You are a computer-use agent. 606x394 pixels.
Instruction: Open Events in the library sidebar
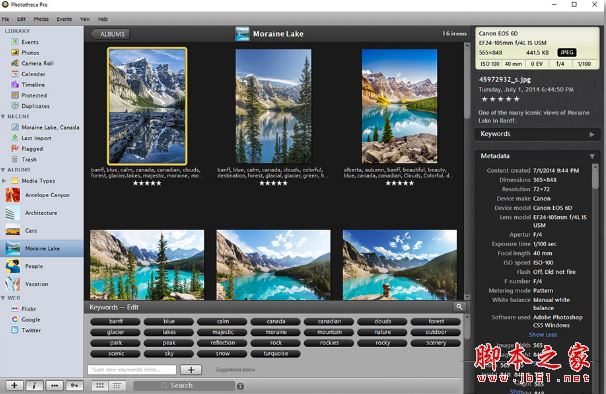pos(29,42)
